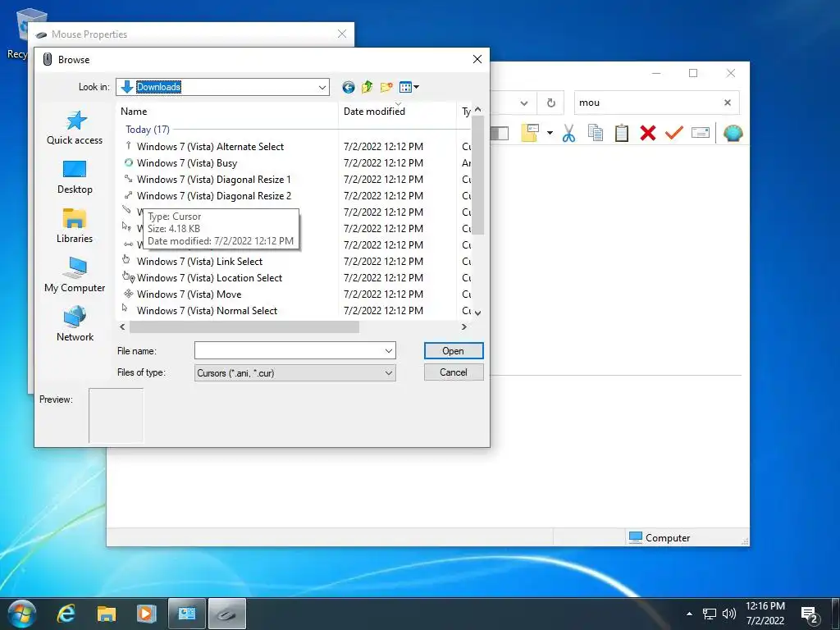Screen dimensions: 840x630
Task: Select 'Windows 7 (Vista) Normal Select' file
Action: tap(207, 311)
